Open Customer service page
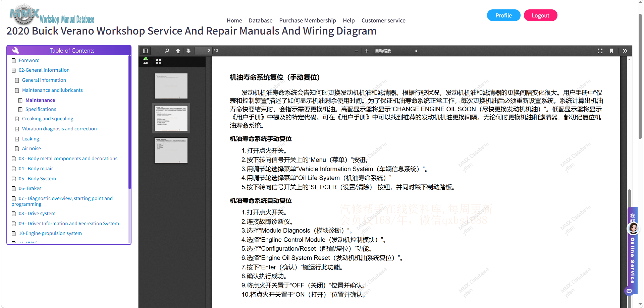 (x=383, y=20)
